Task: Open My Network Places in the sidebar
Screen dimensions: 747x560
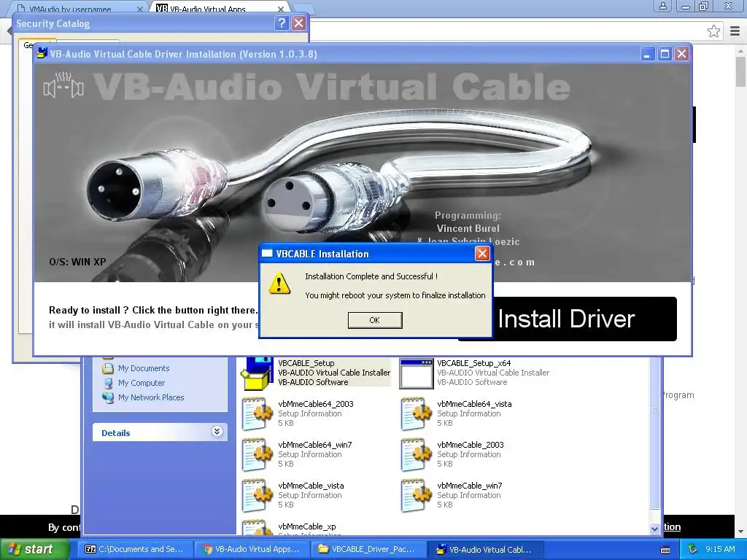Action: pyautogui.click(x=151, y=397)
